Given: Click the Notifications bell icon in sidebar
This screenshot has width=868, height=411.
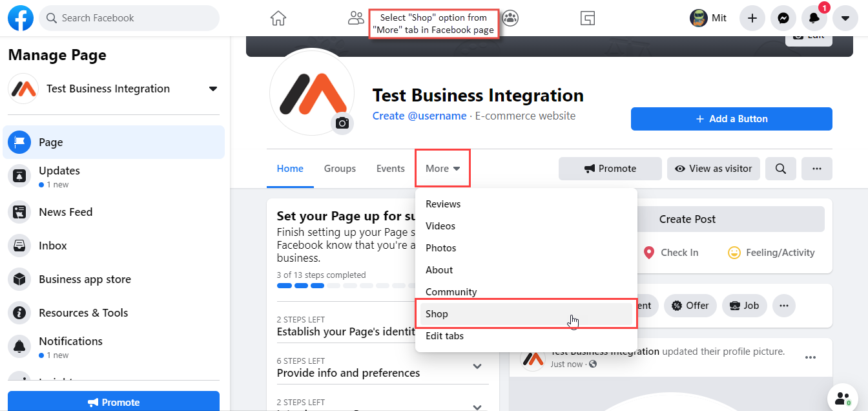Looking at the screenshot, I should (19, 346).
